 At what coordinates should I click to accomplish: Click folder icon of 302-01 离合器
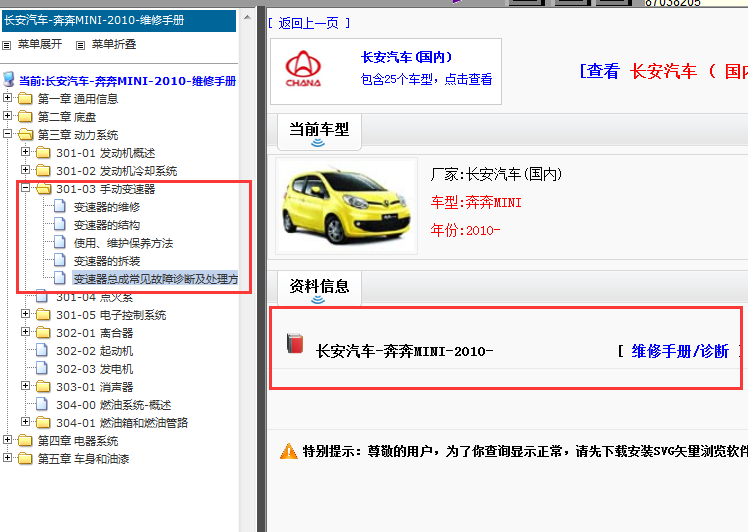click(43, 333)
